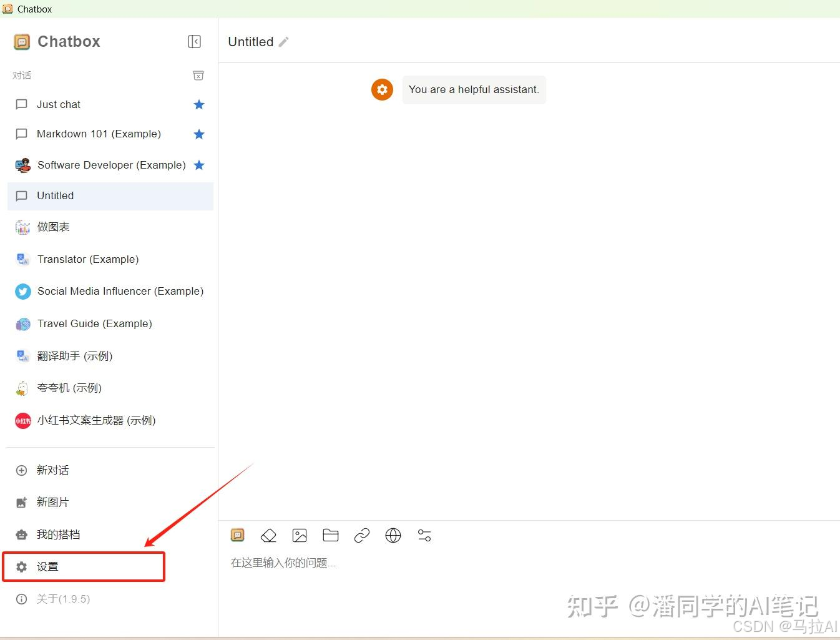The image size is (840, 640).
Task: Open the 做图表 conversation
Action: point(110,227)
